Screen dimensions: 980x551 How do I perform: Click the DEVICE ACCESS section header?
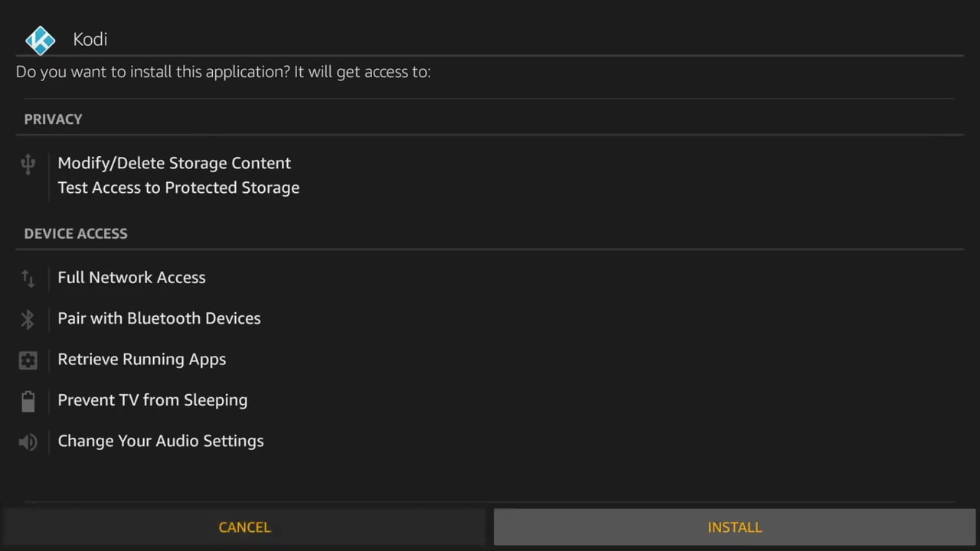[x=76, y=233]
